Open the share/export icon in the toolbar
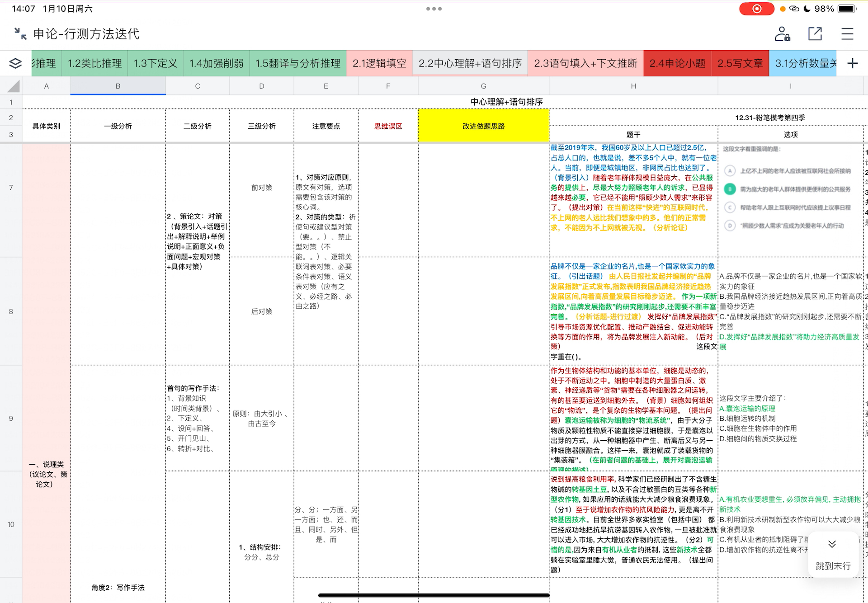Screen dimensions: 868x603 pos(815,33)
